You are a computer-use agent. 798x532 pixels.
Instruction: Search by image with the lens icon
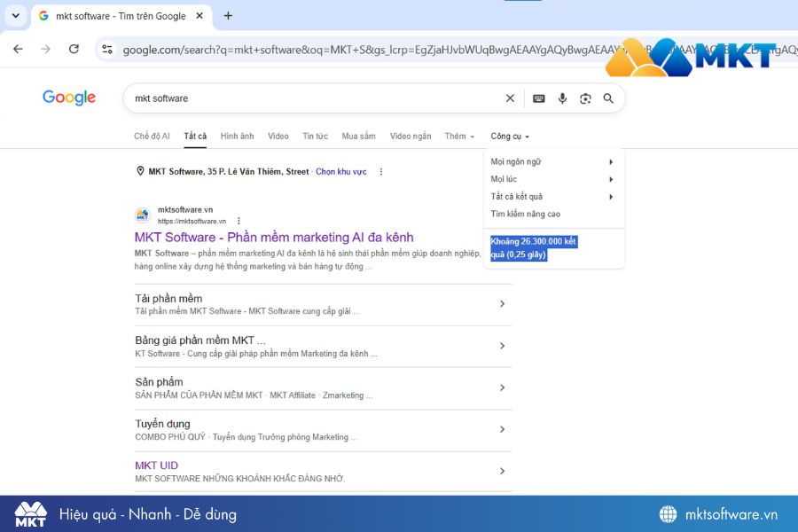tap(585, 98)
